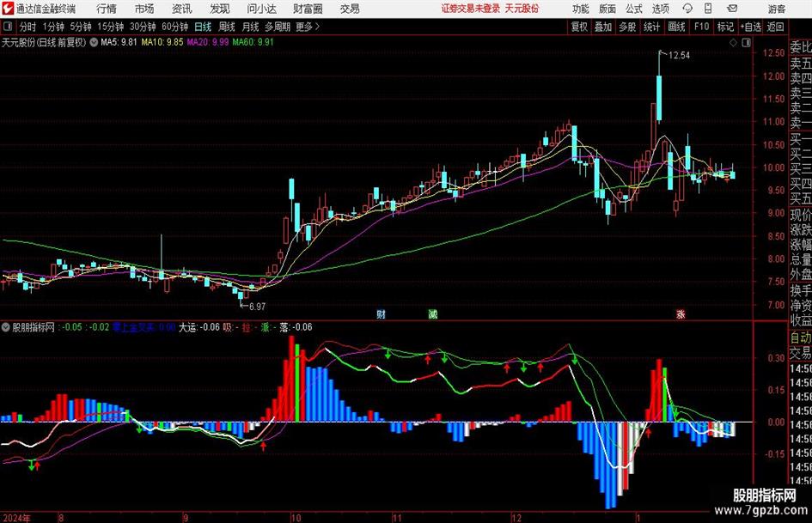Open the 财富圈 menu
The height and width of the screenshot is (523, 812).
click(x=308, y=9)
